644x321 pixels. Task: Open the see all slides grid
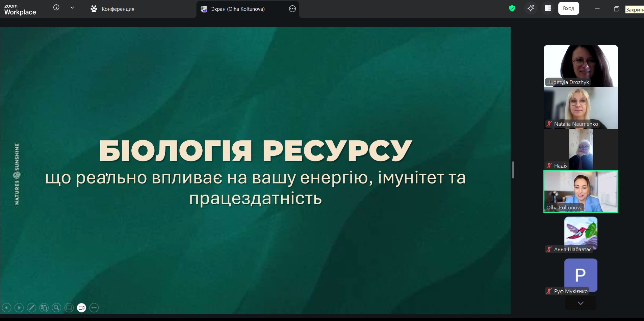pos(44,308)
